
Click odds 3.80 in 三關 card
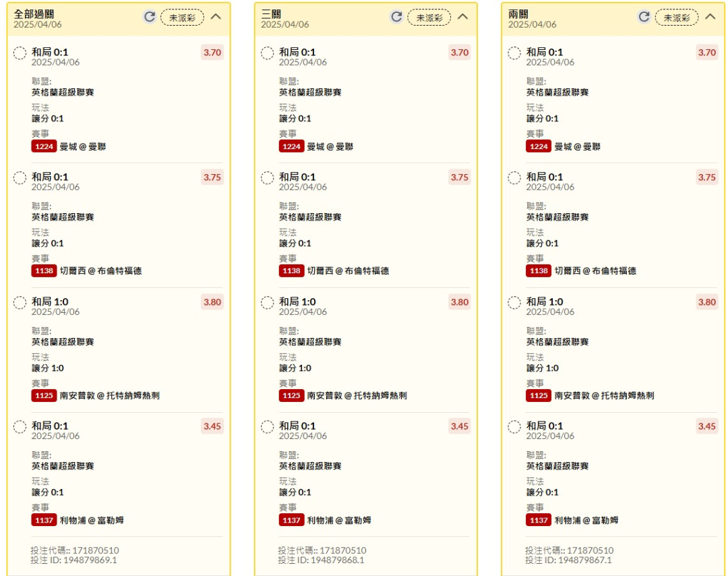coord(460,302)
